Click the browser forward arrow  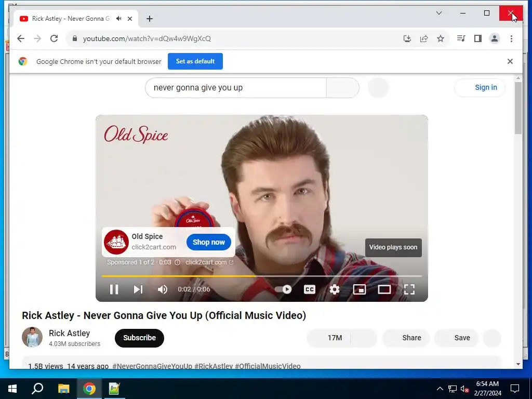tap(37, 38)
